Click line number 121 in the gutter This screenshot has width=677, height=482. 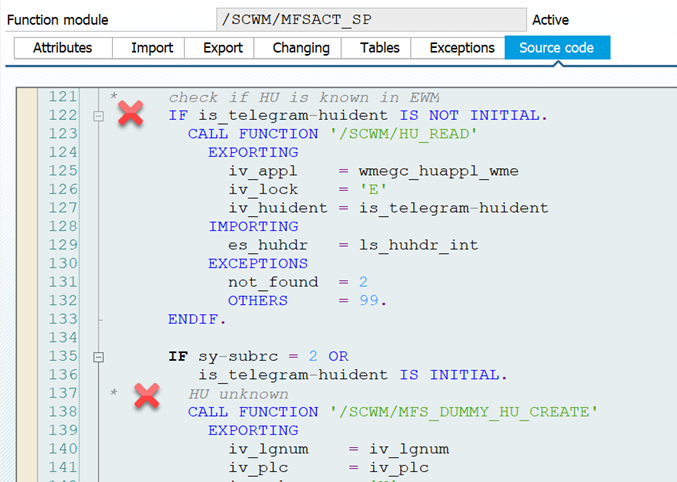pos(63,97)
